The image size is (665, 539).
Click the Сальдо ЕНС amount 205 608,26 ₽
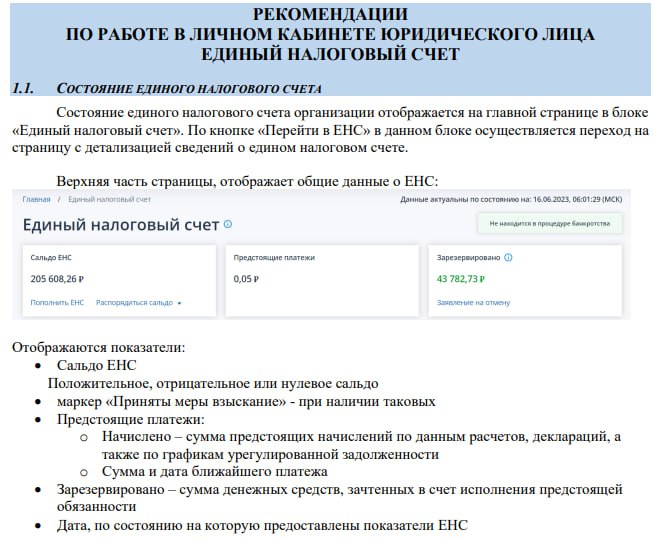pyautogui.click(x=58, y=279)
